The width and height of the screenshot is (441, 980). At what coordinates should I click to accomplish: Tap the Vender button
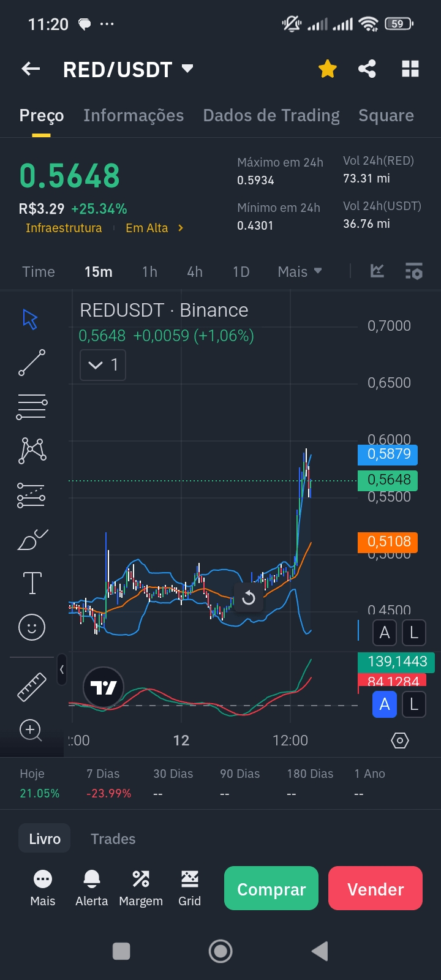tap(375, 888)
